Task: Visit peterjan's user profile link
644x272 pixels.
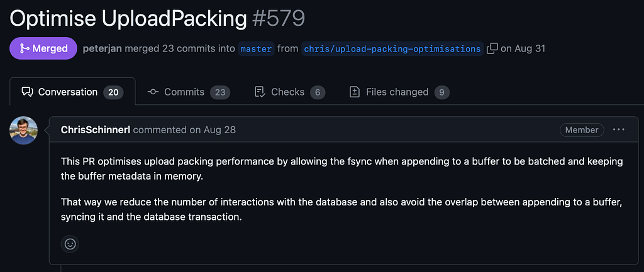Action: point(103,48)
